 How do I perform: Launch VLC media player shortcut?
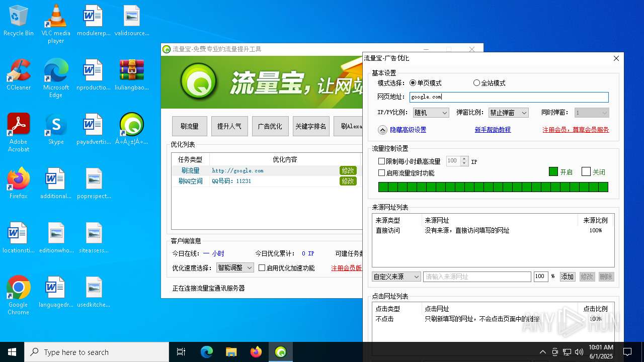[x=56, y=24]
